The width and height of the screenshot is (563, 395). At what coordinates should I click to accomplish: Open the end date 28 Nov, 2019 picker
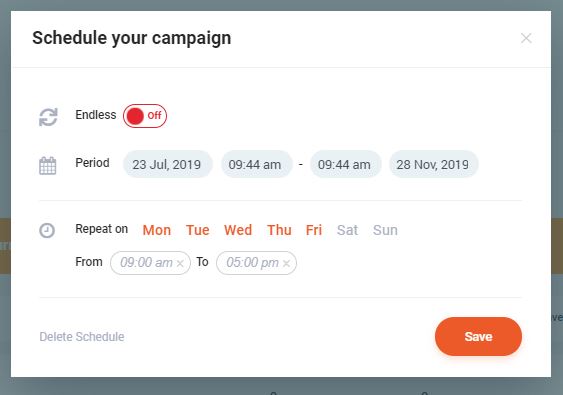(433, 164)
